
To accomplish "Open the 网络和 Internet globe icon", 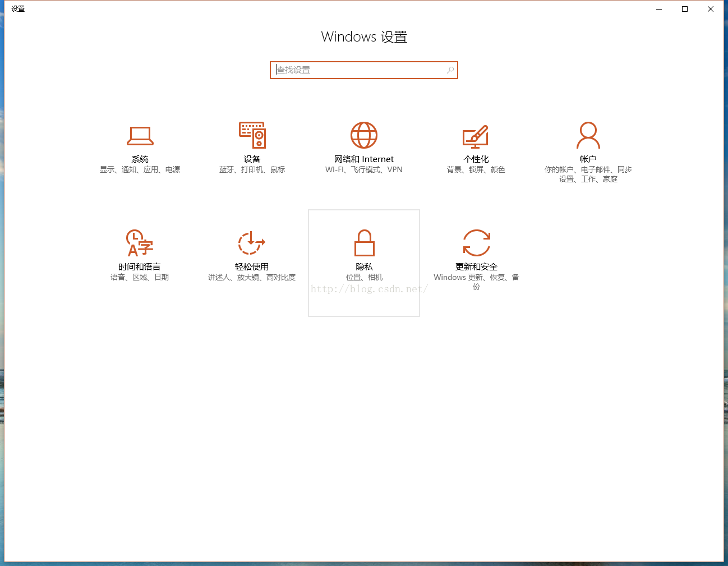I will pyautogui.click(x=364, y=135).
